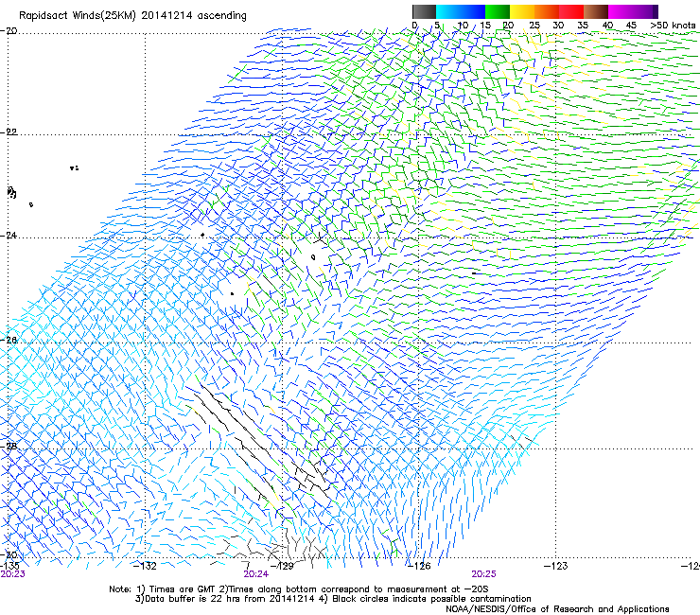
Task: Click the brown 35-40 knots color swatch
Action: (596, 11)
